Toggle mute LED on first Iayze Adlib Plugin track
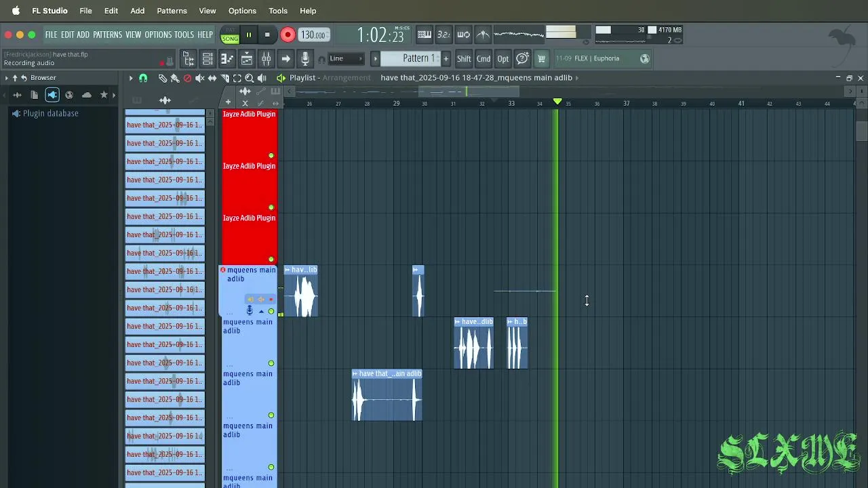The height and width of the screenshot is (488, 868). (x=271, y=156)
